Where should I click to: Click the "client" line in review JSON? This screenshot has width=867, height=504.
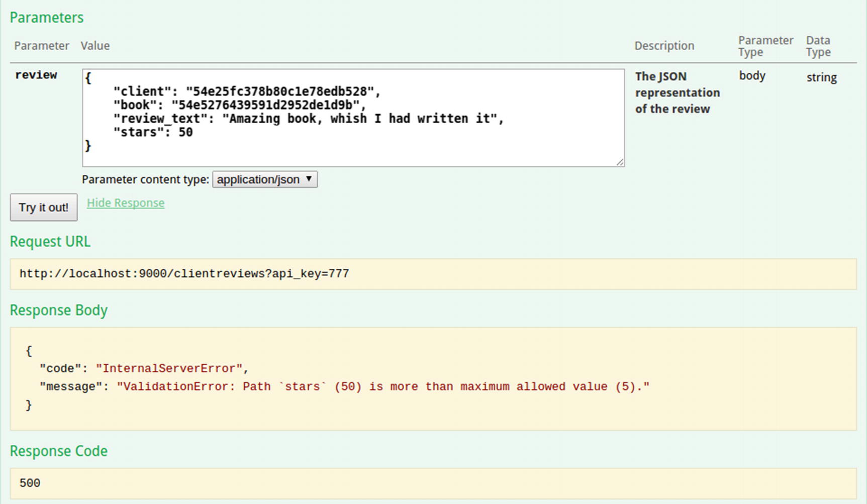(x=246, y=91)
